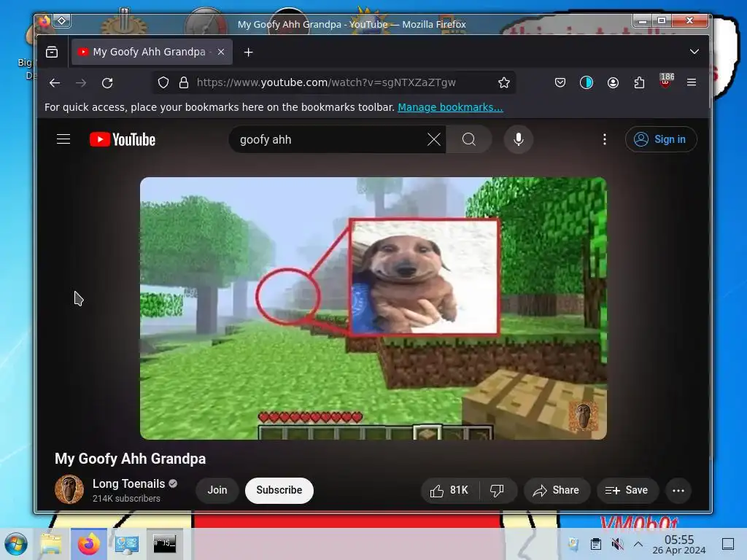Image resolution: width=747 pixels, height=560 pixels.
Task: Click the video player to play or pause
Action: pos(373,308)
